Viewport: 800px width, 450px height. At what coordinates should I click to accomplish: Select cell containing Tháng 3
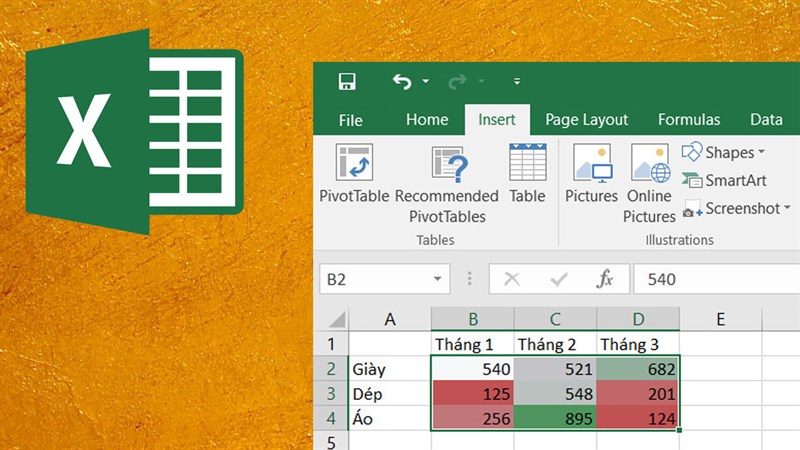(x=638, y=344)
